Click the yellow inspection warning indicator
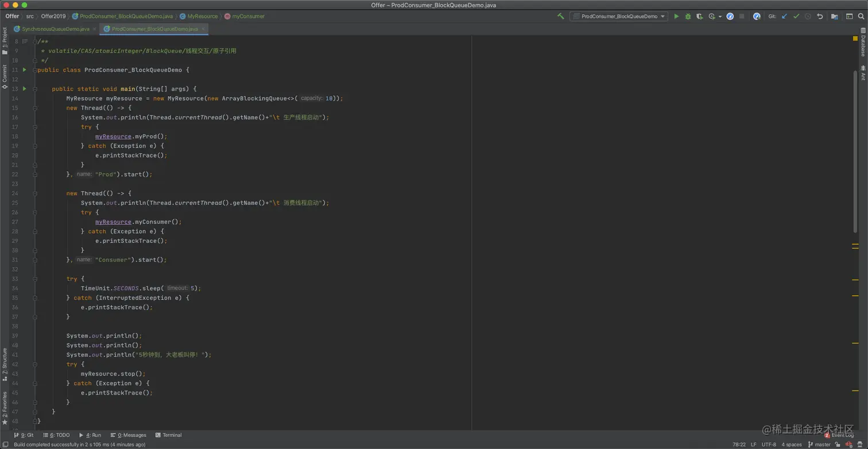The image size is (868, 449). [x=855, y=38]
